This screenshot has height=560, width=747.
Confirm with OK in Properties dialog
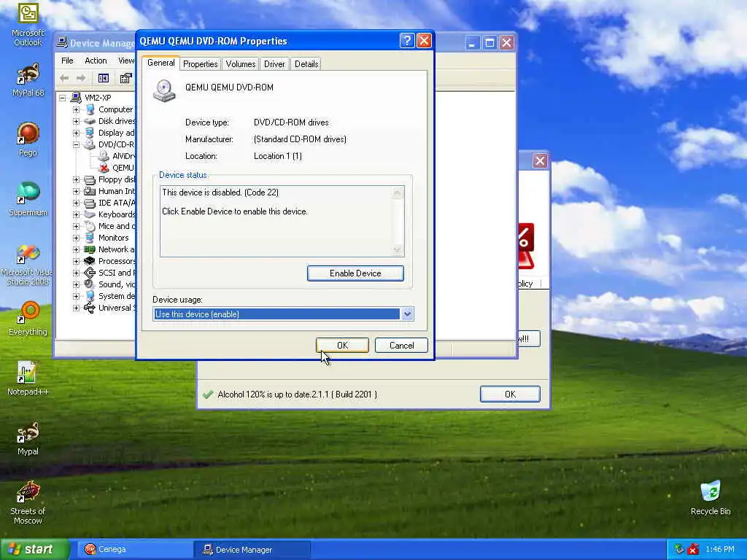click(343, 345)
